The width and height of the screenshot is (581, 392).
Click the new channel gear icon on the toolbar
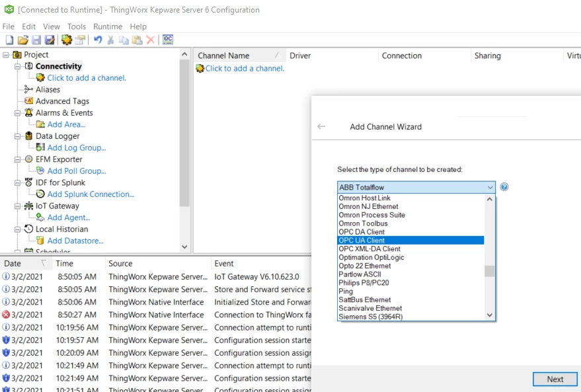pyautogui.click(x=66, y=41)
